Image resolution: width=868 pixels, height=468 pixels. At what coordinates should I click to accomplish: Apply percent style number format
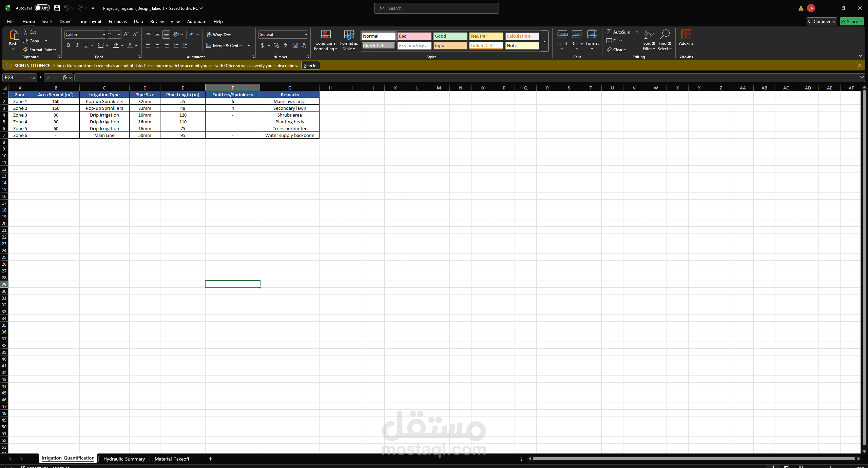click(x=276, y=45)
